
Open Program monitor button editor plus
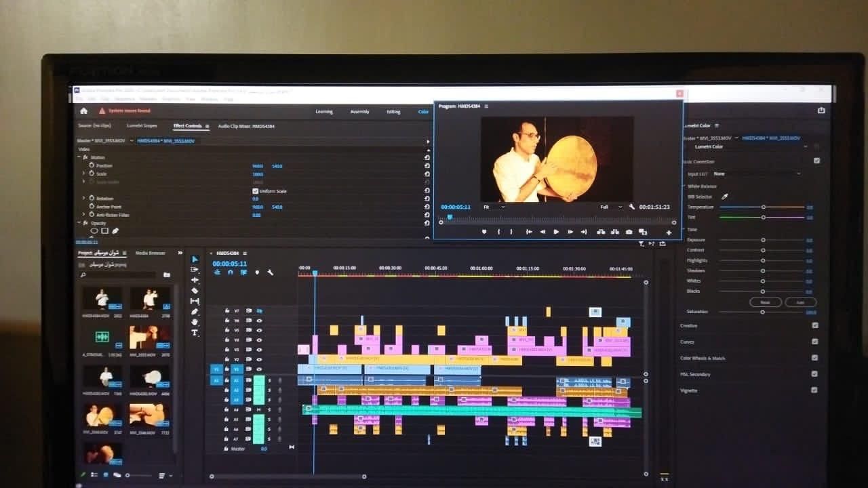coord(669,232)
